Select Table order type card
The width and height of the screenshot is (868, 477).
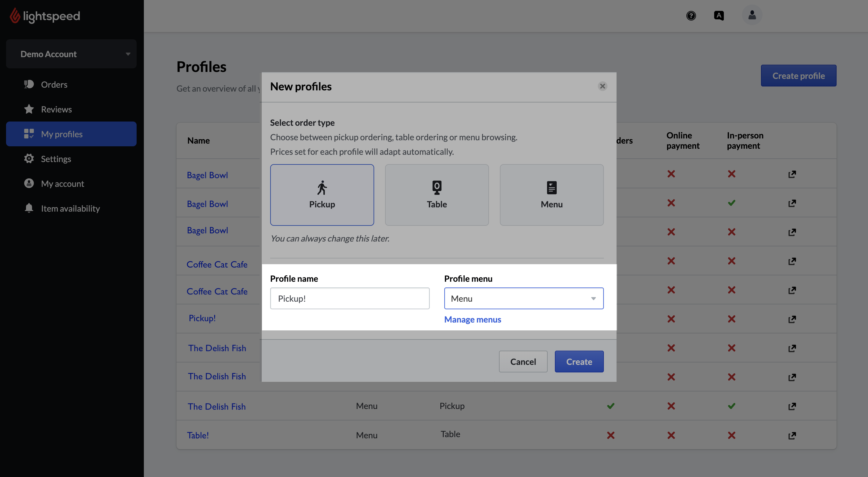pyautogui.click(x=436, y=194)
